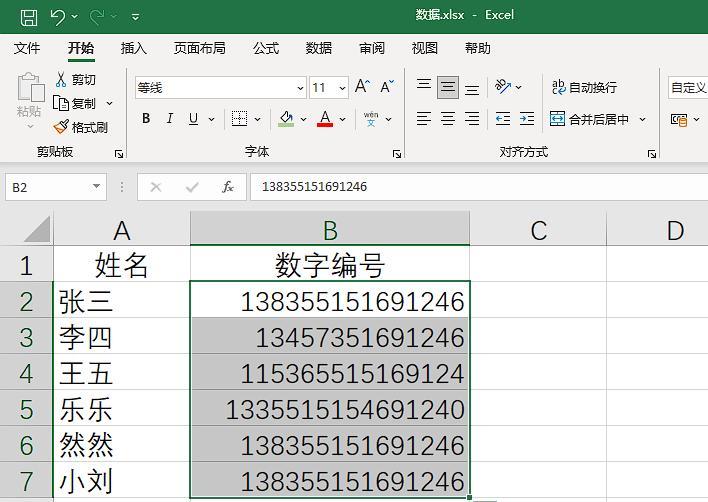Image resolution: width=708 pixels, height=502 pixels.
Task: Select column C header
Action: [538, 230]
